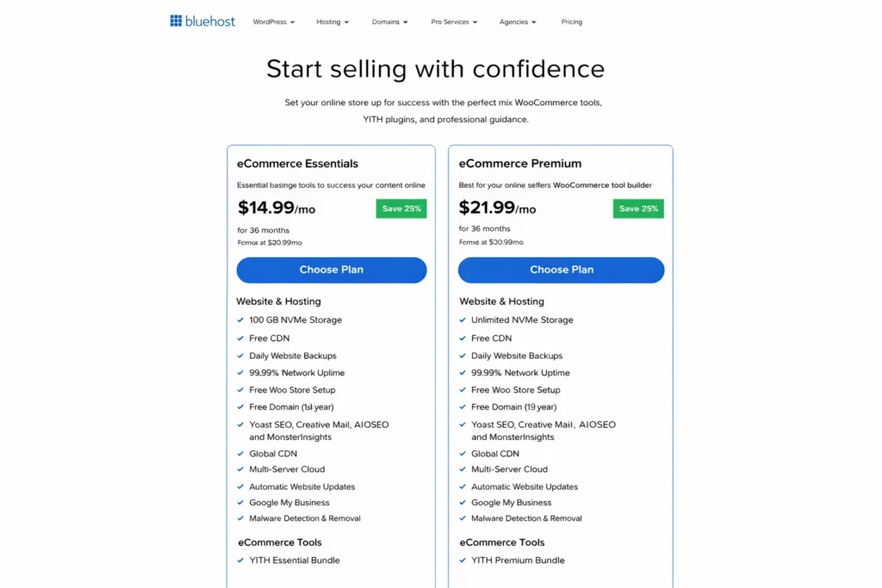Screen dimensions: 882x588
Task: Click the Save 25% badge on Essentials plan
Action: [401, 208]
